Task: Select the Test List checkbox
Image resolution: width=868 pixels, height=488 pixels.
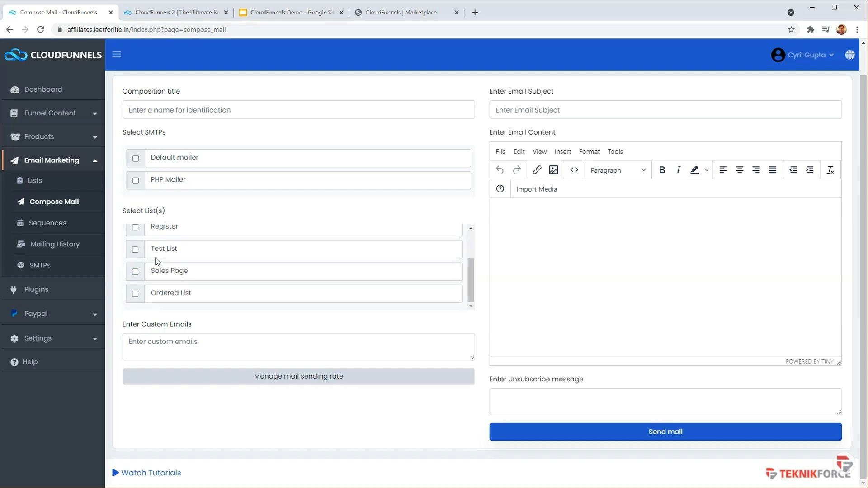Action: pos(135,249)
